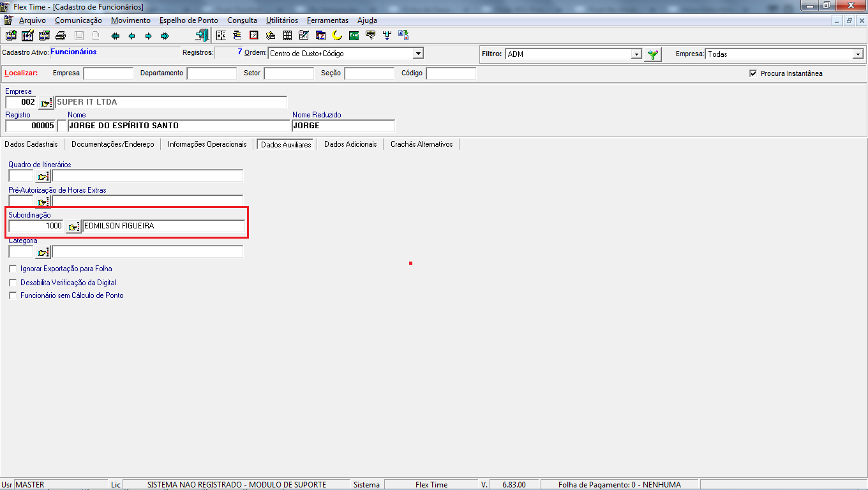
Task: Check Desabilita Verificação da Digital
Action: pyautogui.click(x=13, y=282)
